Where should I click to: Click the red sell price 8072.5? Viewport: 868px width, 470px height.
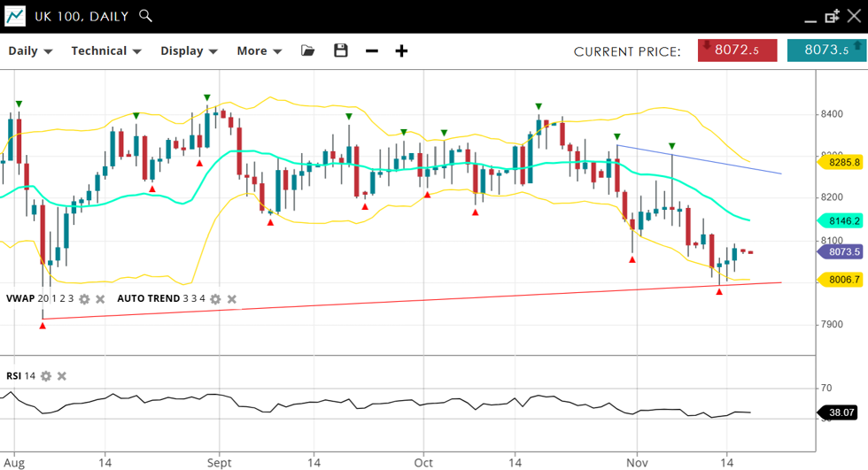pyautogui.click(x=737, y=50)
